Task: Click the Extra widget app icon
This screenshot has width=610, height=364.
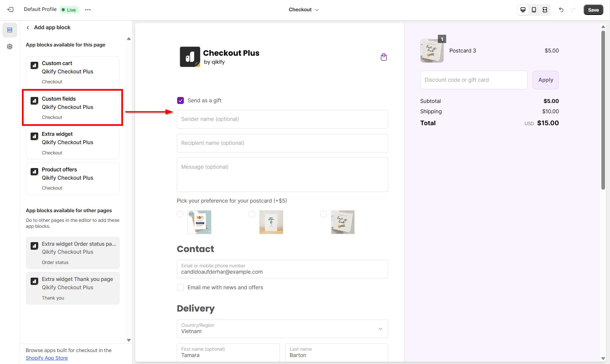Action: (x=34, y=136)
